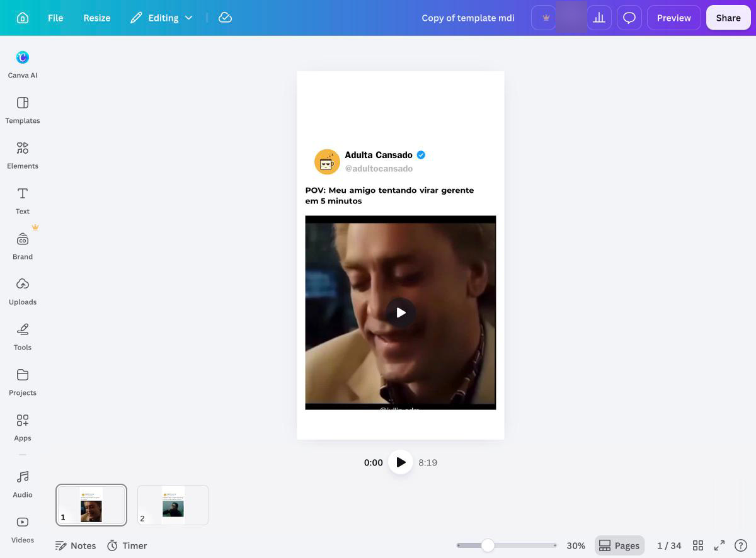Click the premium crown icon in header
This screenshot has width=756, height=558.
[x=546, y=18]
